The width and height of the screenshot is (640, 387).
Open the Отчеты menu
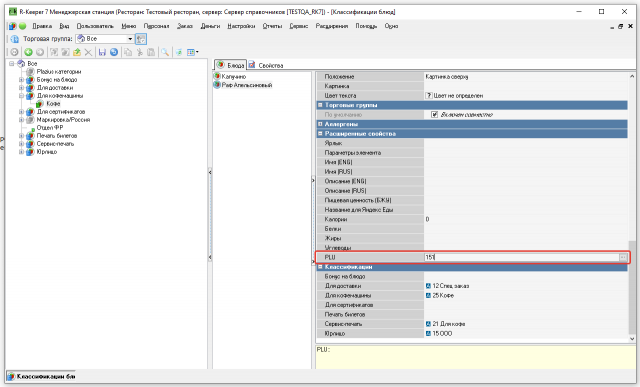272,26
